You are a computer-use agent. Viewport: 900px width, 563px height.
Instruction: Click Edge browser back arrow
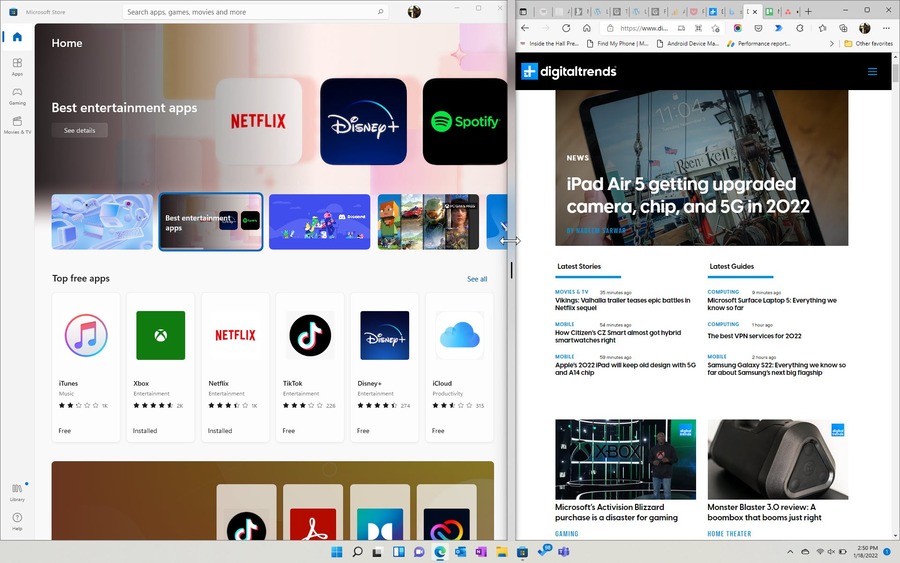(525, 28)
